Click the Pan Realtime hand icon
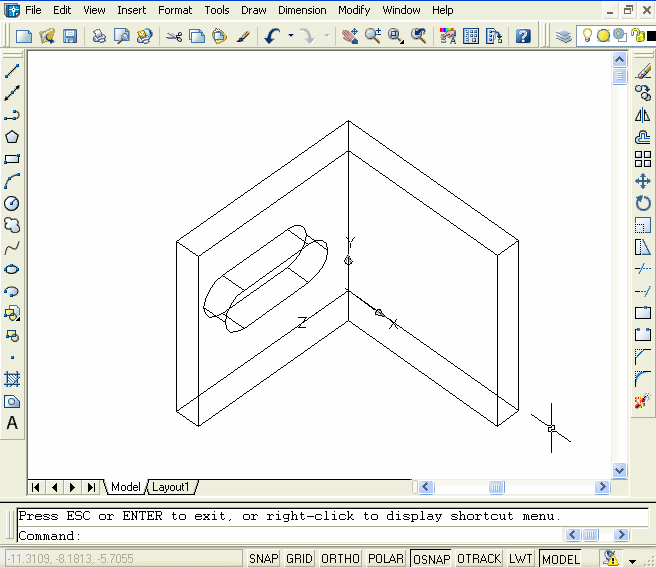 point(349,36)
